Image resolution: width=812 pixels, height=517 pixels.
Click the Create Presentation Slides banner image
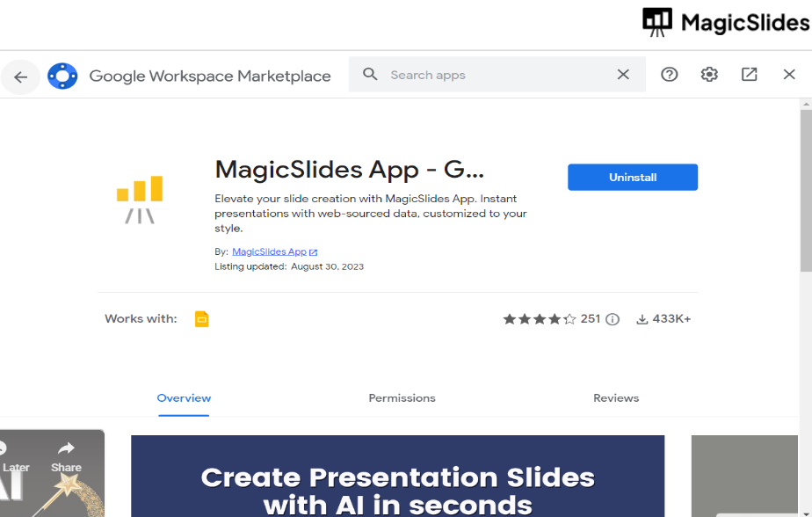[397, 476]
